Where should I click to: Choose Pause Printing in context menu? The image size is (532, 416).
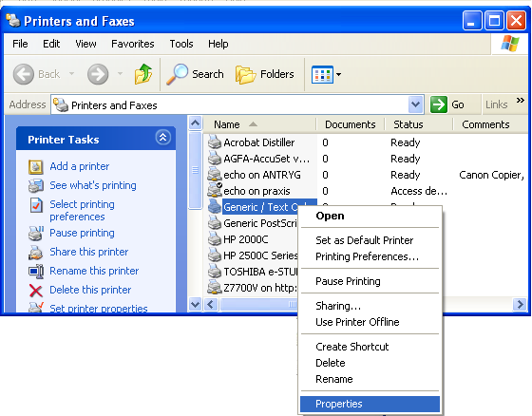tap(370, 281)
